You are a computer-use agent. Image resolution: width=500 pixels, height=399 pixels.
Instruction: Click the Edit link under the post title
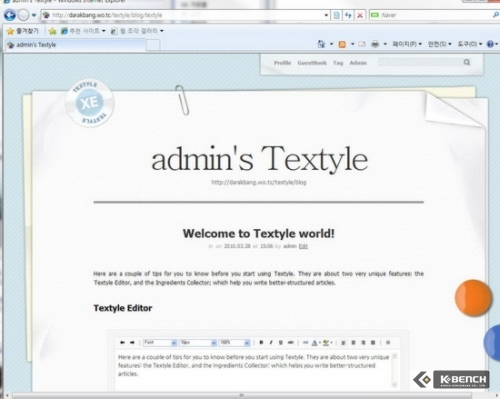point(303,246)
